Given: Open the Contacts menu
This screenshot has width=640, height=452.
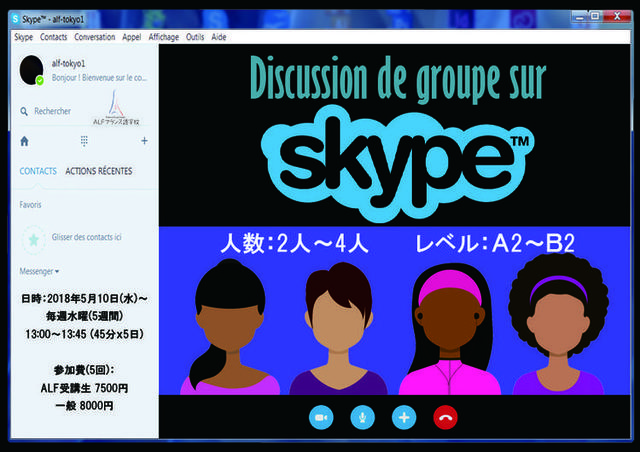Looking at the screenshot, I should [x=53, y=37].
